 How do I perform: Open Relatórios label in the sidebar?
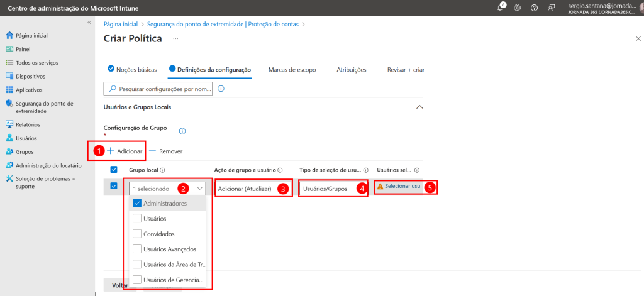tap(28, 125)
